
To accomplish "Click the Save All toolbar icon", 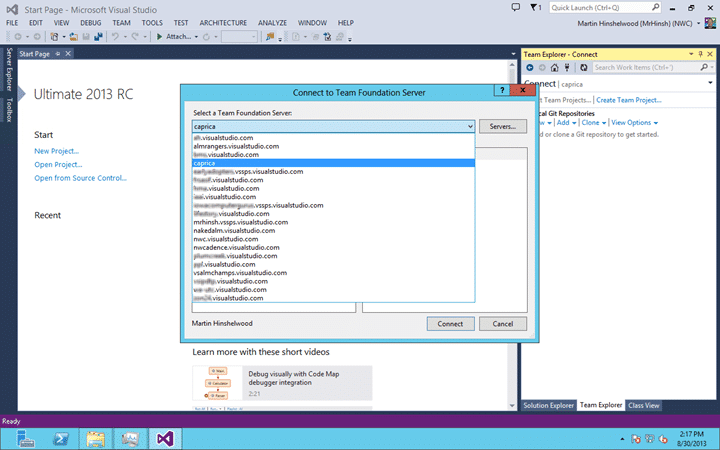I will [98, 37].
